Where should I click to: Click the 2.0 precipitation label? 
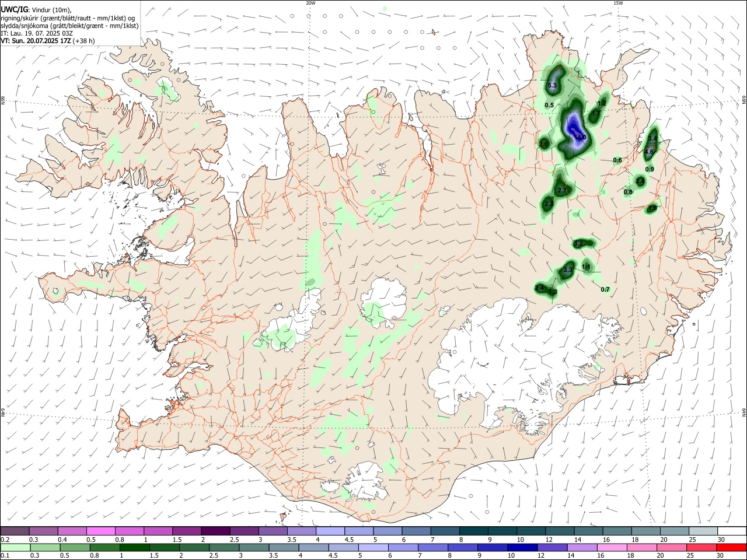click(543, 144)
